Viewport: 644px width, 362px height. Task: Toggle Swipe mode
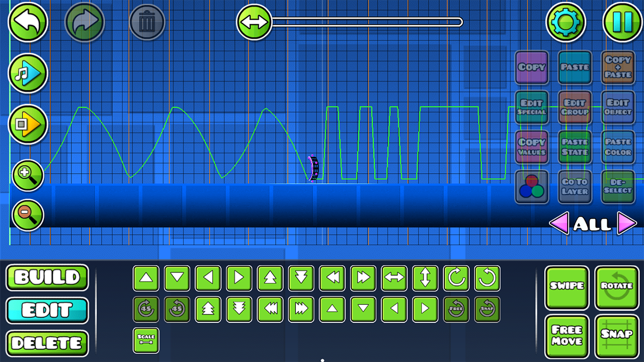click(567, 287)
